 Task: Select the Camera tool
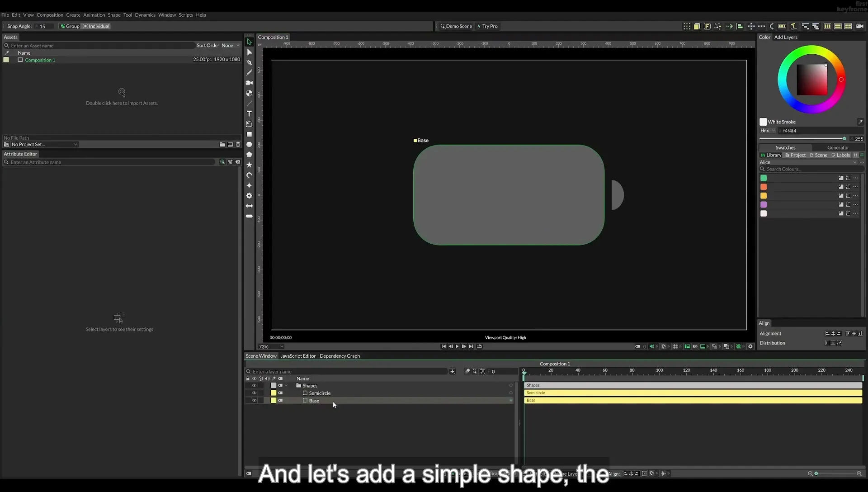pos(249,83)
